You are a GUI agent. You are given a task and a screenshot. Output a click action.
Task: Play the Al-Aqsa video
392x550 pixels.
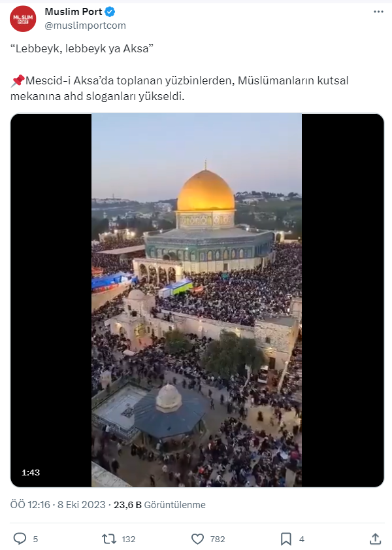click(197, 300)
